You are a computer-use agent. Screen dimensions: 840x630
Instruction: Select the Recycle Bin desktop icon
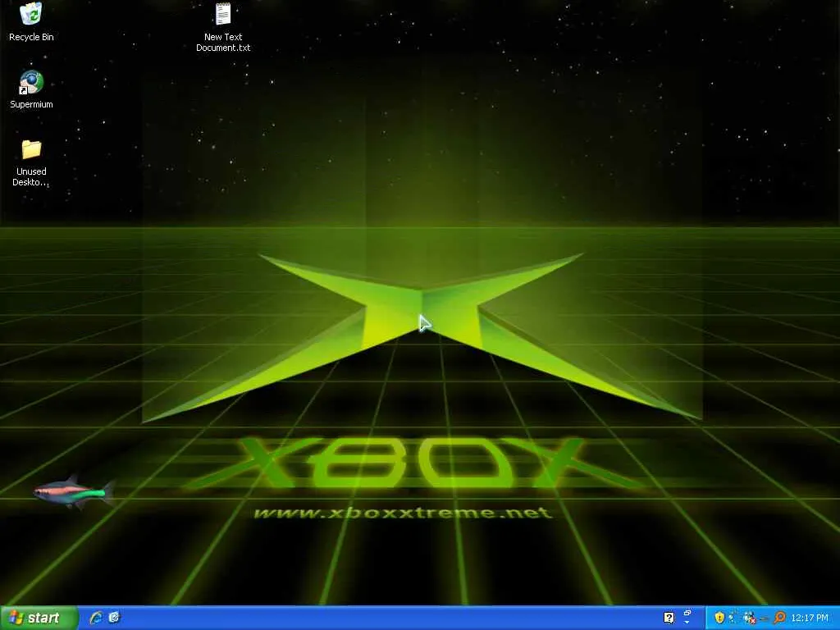31,21
